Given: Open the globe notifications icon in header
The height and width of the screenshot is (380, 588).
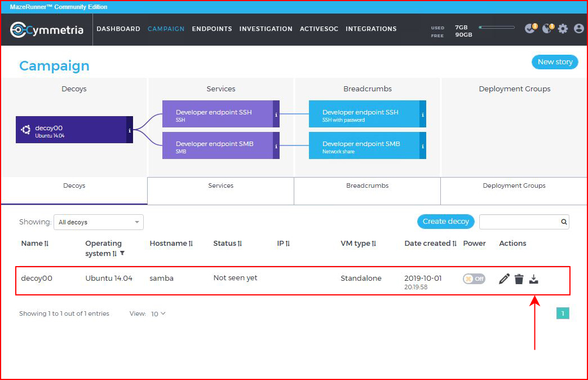Looking at the screenshot, I should coord(548,28).
